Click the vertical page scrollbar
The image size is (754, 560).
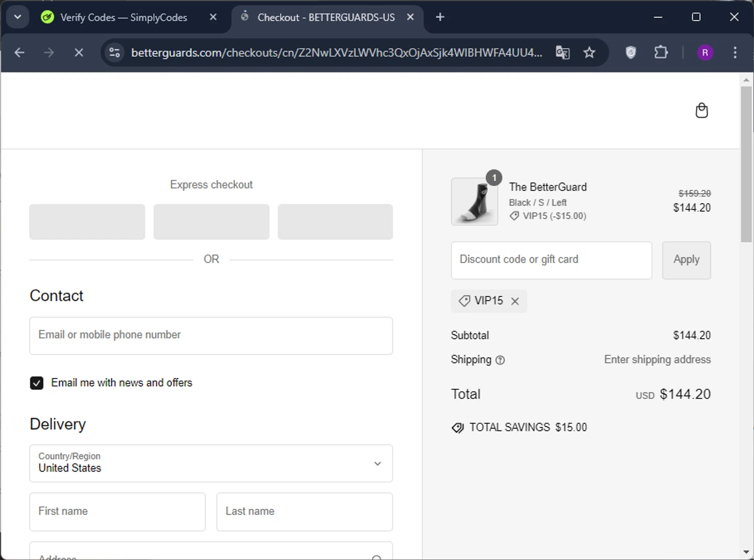[746, 164]
